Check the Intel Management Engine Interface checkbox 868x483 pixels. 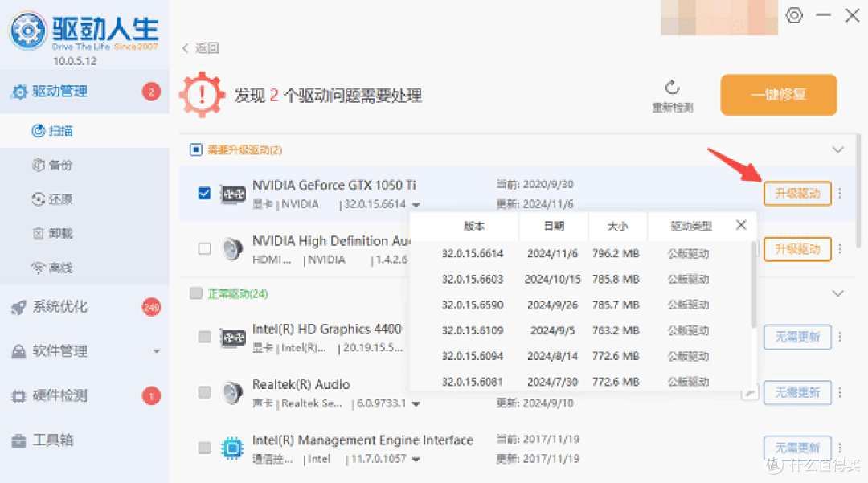pyautogui.click(x=204, y=448)
